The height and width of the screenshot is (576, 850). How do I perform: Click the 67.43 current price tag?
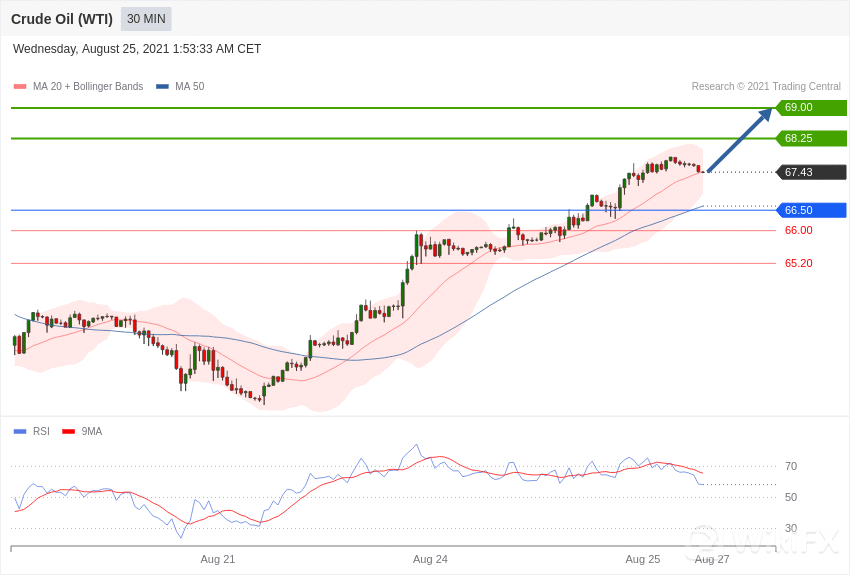tap(811, 172)
